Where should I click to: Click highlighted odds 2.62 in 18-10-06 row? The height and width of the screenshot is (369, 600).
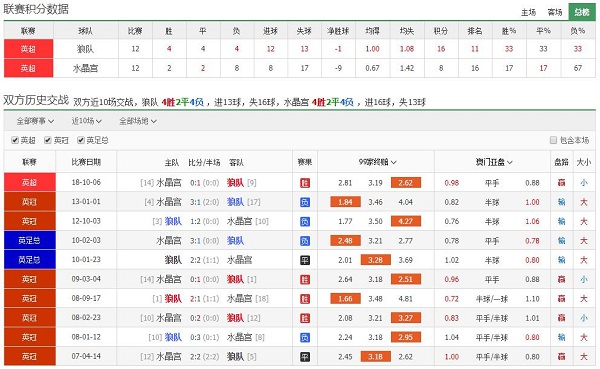406,183
